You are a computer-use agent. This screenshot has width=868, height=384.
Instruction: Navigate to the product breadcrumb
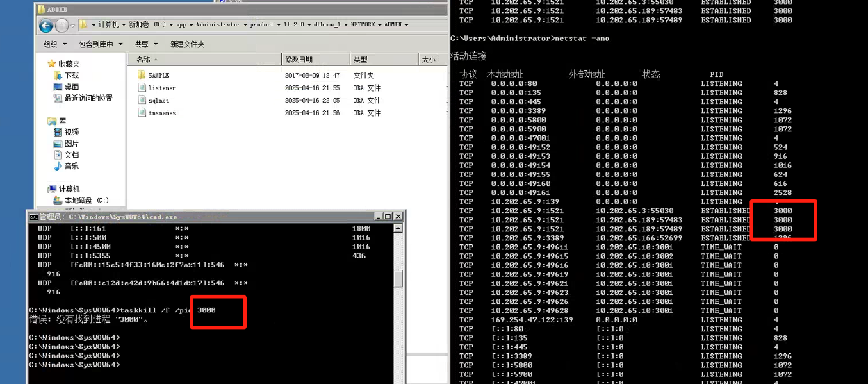pos(261,24)
